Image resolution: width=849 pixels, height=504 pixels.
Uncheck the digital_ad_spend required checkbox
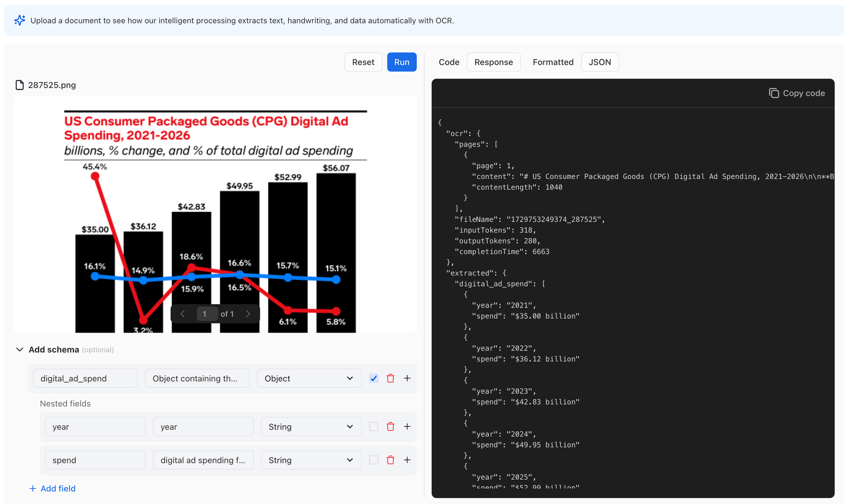(374, 378)
